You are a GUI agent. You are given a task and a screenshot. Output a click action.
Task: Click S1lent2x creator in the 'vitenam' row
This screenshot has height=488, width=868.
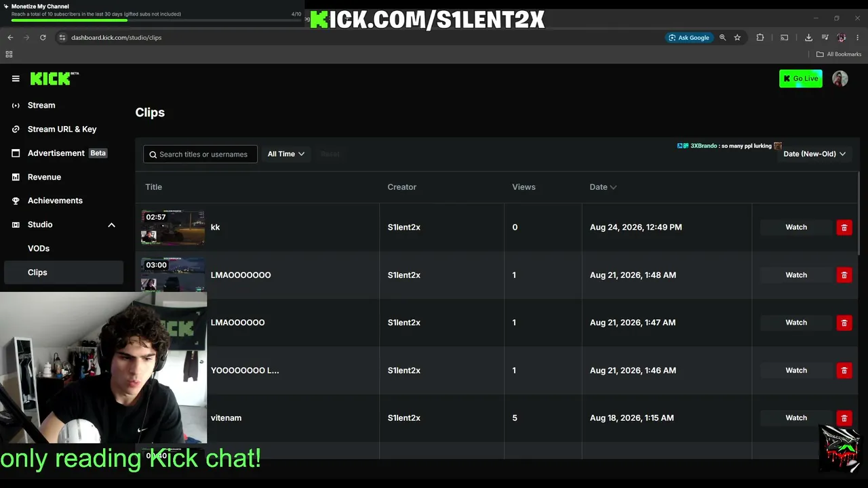click(404, 418)
